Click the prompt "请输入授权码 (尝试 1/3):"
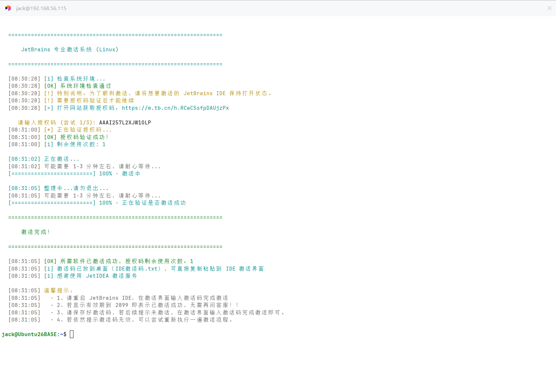 pos(57,122)
